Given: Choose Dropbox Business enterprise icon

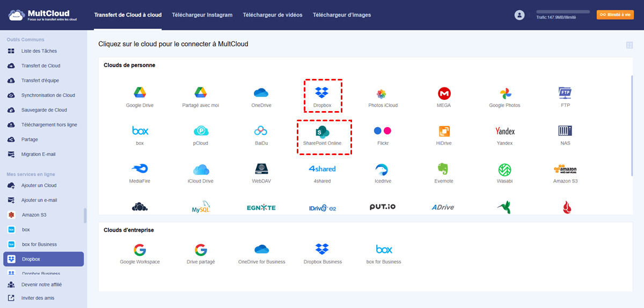Looking at the screenshot, I should tap(322, 249).
